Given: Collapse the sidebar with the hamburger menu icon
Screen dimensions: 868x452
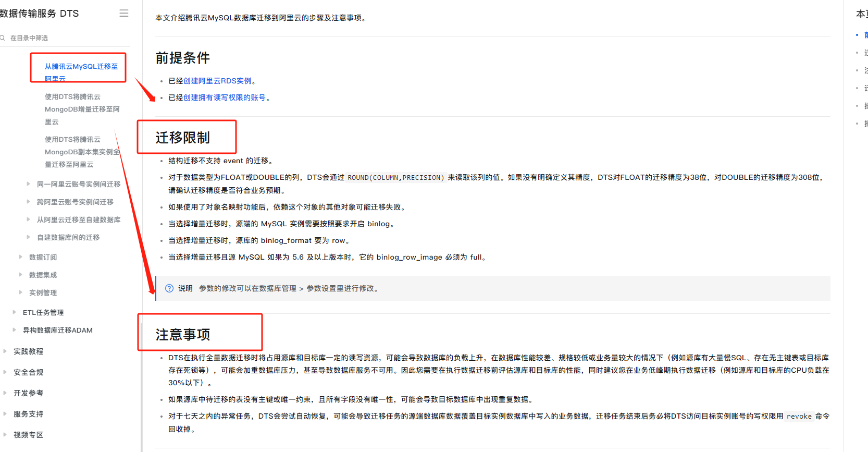Looking at the screenshot, I should (124, 13).
